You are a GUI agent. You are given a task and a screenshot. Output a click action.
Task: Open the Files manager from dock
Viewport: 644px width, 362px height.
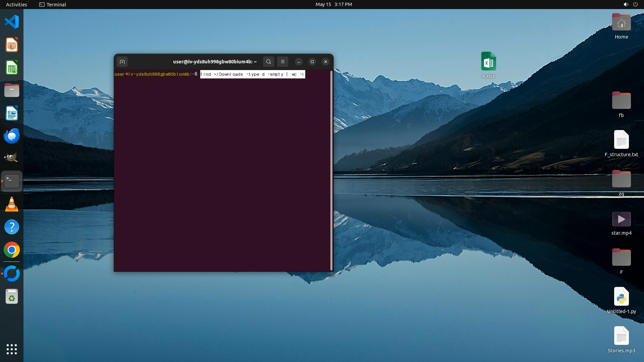pyautogui.click(x=12, y=90)
